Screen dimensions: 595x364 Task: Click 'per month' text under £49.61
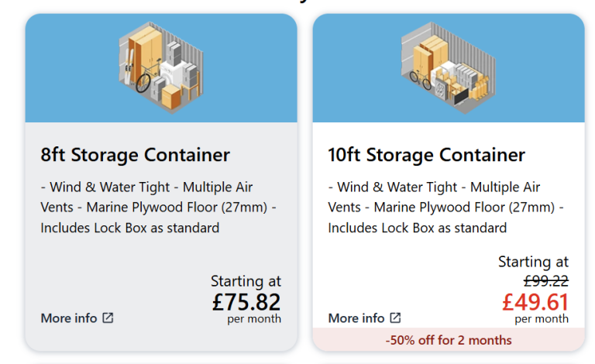(542, 319)
